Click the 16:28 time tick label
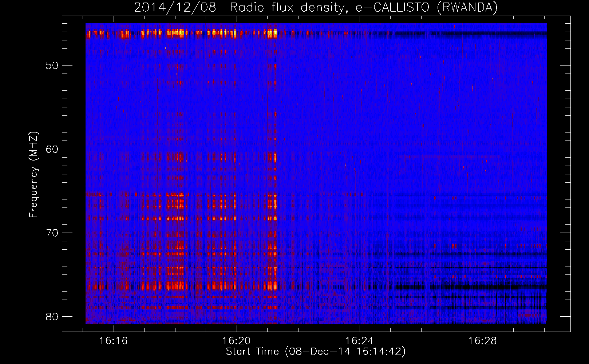The image size is (589, 364). tap(482, 341)
